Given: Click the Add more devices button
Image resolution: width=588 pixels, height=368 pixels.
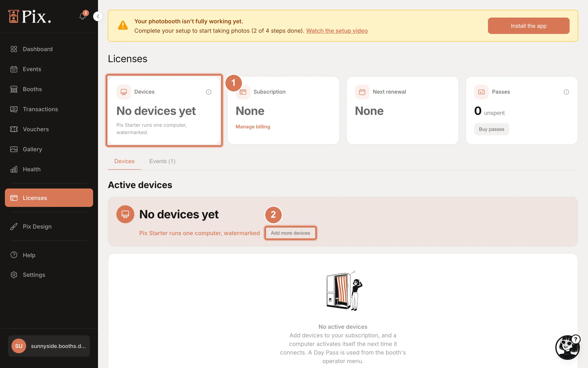Looking at the screenshot, I should (x=290, y=233).
